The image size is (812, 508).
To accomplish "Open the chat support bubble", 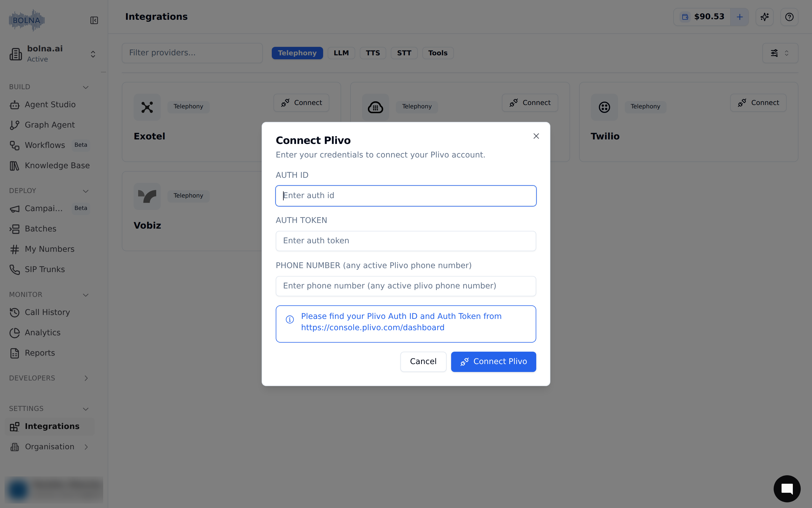I will point(787,489).
